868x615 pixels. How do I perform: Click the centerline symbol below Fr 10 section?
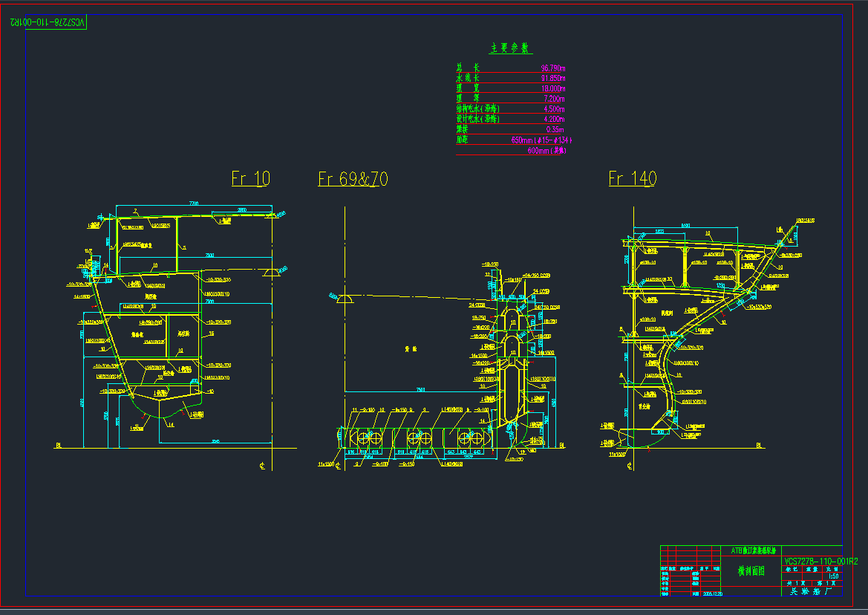pos(263,466)
